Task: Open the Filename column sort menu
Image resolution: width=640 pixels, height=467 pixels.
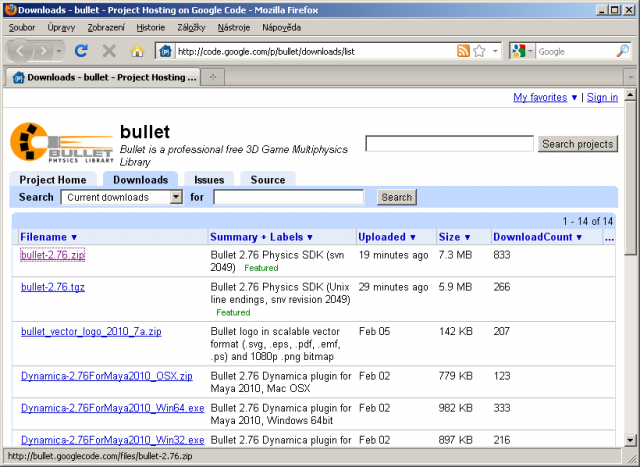Action: pyautogui.click(x=74, y=237)
